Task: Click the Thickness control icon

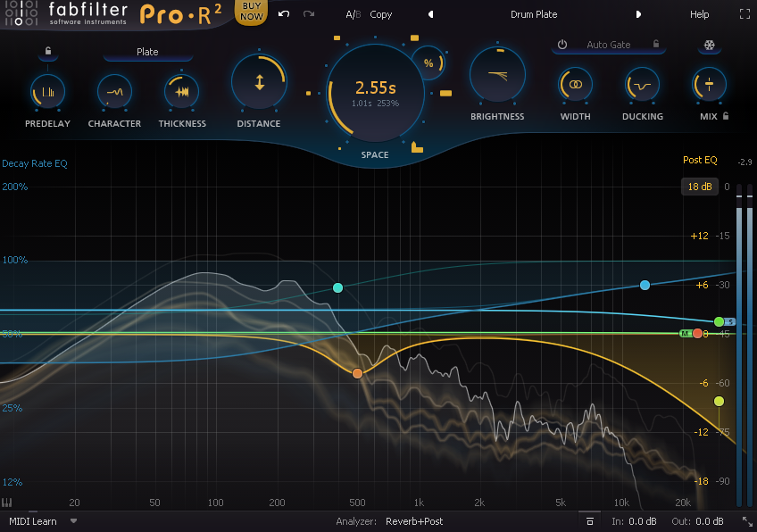Action: tap(182, 91)
